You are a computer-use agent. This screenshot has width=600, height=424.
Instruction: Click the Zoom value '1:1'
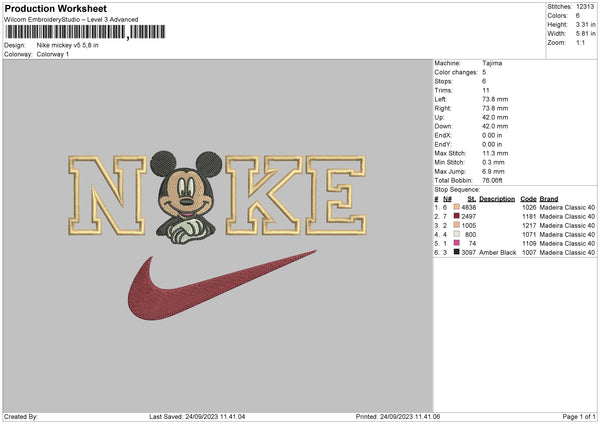pos(580,43)
